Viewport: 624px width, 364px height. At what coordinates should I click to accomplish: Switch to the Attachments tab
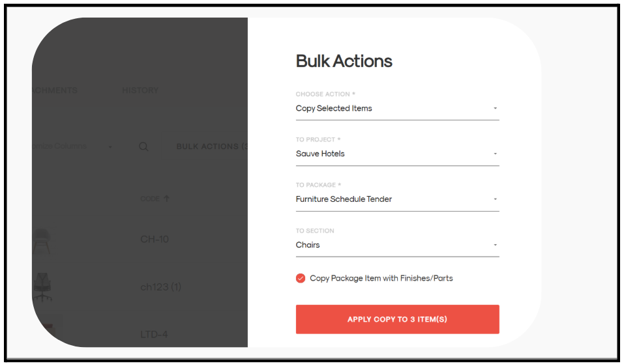click(55, 91)
